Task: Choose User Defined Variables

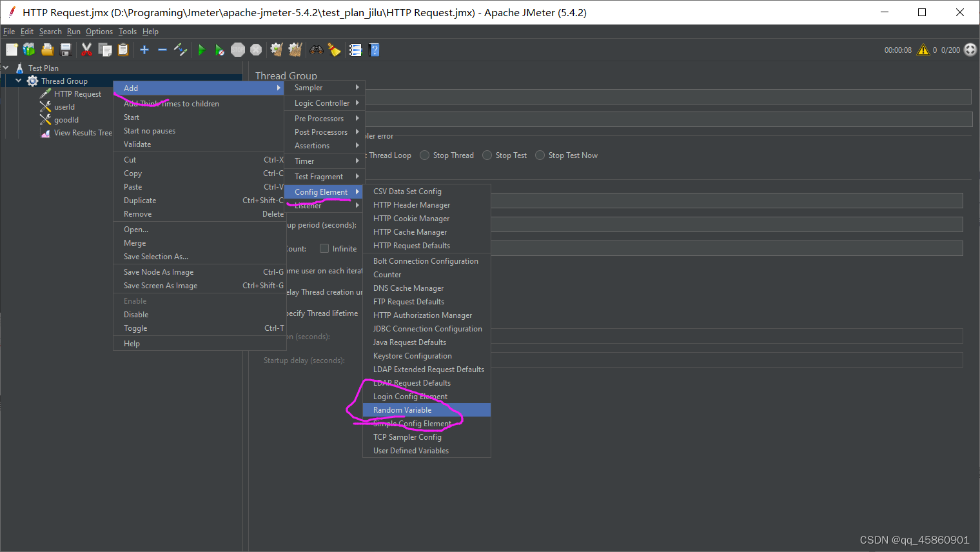Action: click(x=427, y=451)
